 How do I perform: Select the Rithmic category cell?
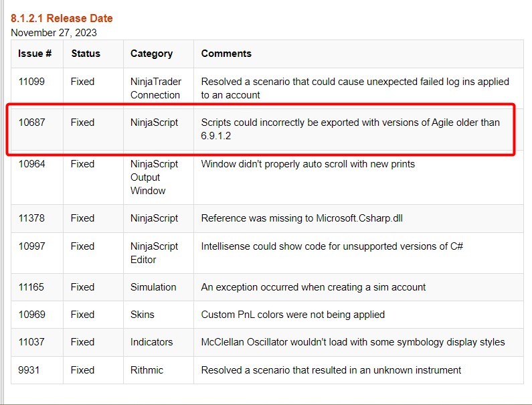click(147, 370)
